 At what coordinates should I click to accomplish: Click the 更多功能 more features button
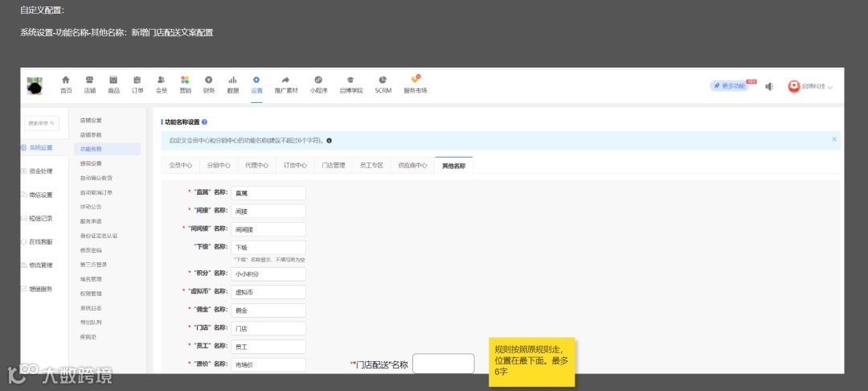coord(729,86)
